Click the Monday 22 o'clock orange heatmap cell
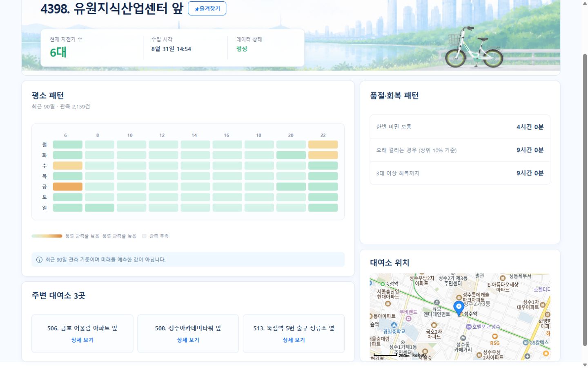This screenshot has height=368, width=588. click(323, 145)
